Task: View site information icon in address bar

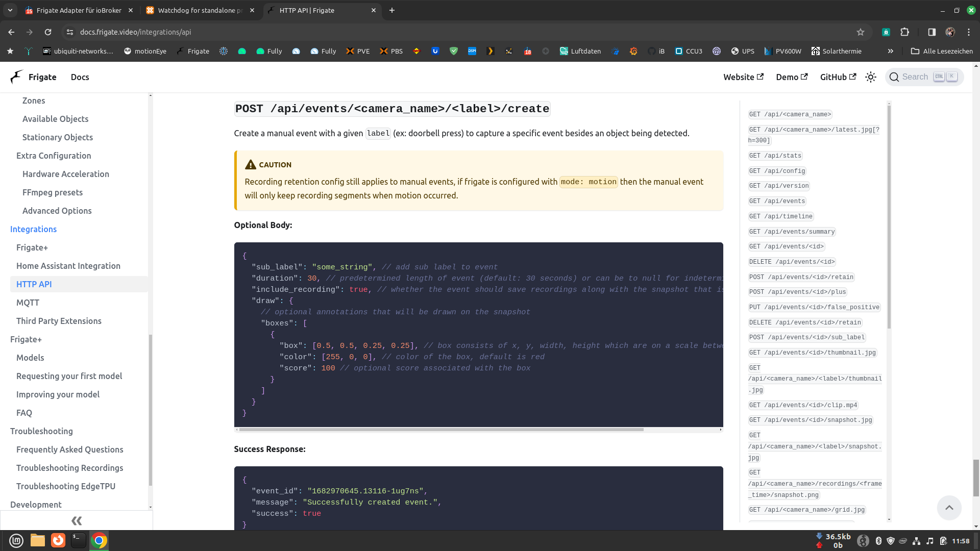Action: (70, 32)
